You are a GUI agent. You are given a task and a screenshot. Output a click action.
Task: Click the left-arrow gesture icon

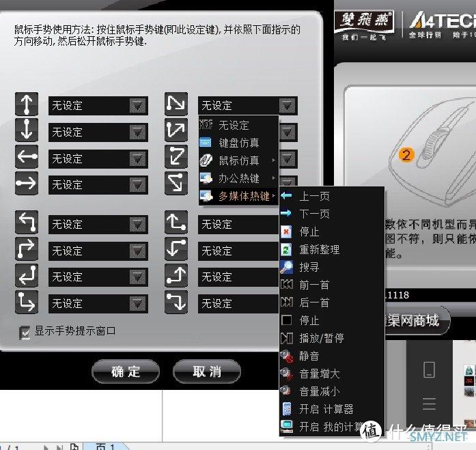tap(27, 156)
